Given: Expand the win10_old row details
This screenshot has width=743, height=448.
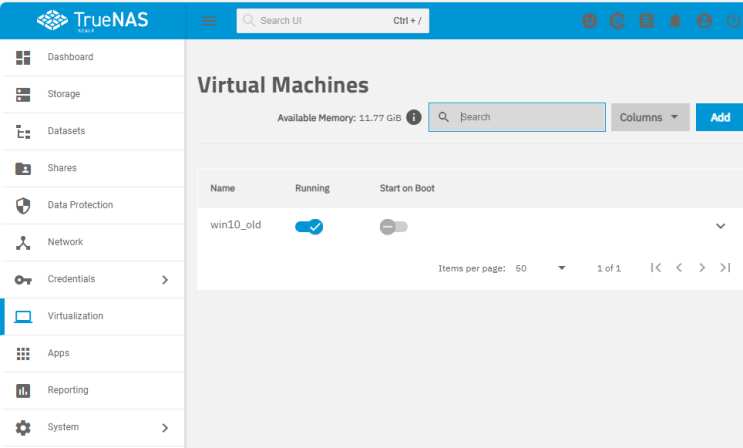Looking at the screenshot, I should [720, 226].
